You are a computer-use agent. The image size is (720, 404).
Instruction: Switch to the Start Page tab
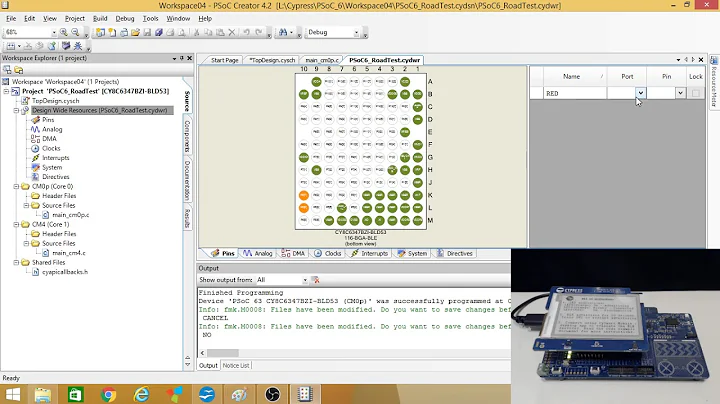click(x=225, y=60)
